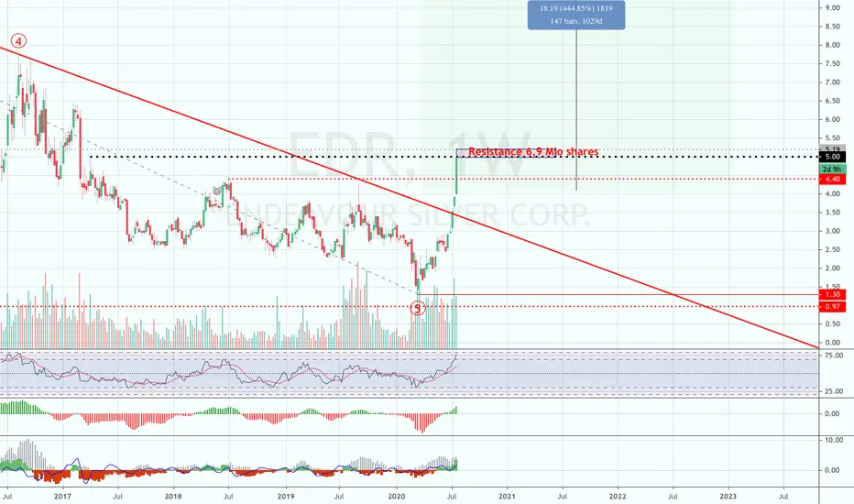Click the 9.00 price axis value
Screen dimensions: 854x504
point(832,7)
